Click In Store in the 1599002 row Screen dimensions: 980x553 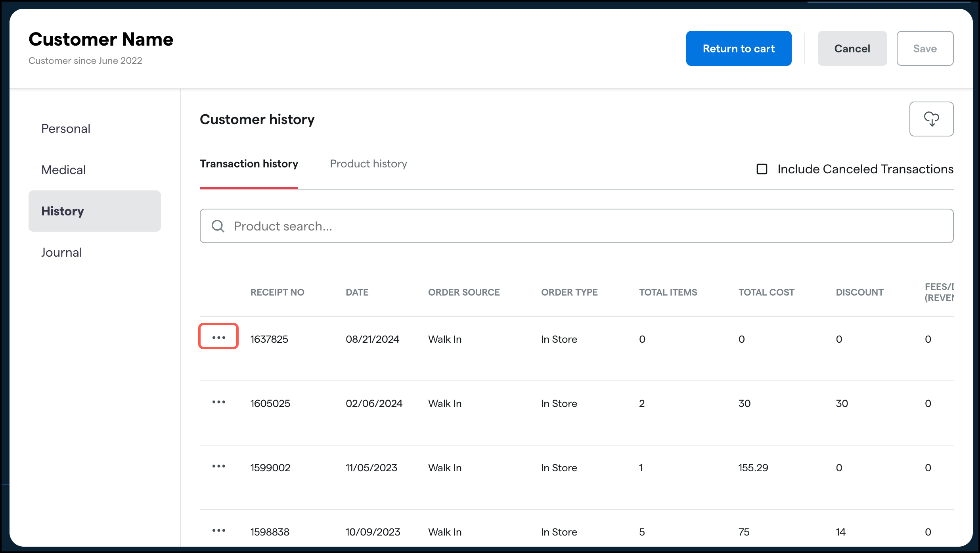tap(559, 468)
